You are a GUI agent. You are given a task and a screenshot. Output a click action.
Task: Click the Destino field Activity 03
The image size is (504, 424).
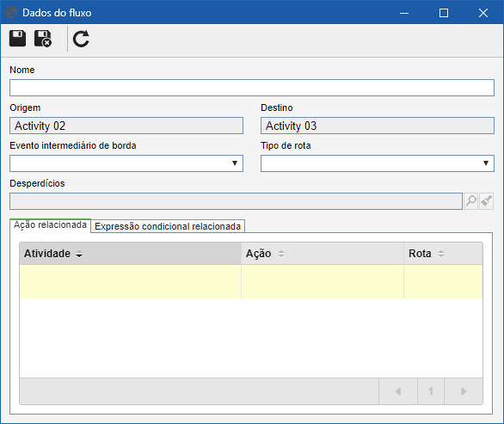point(378,126)
